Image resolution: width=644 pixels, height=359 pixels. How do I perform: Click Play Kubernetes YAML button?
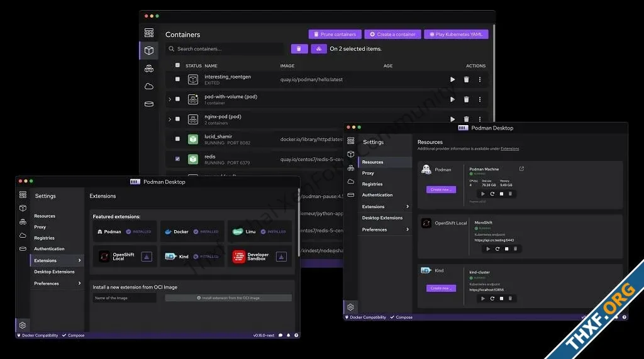456,35
